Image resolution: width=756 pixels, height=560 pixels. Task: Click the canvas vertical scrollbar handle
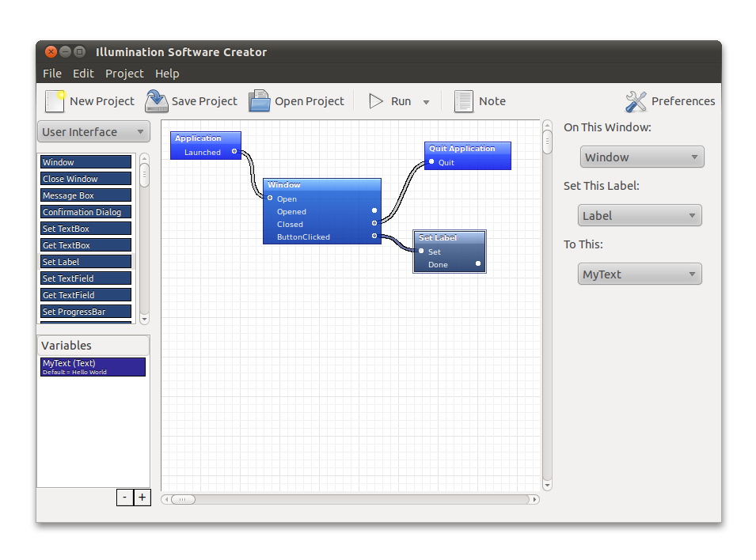coord(547,142)
